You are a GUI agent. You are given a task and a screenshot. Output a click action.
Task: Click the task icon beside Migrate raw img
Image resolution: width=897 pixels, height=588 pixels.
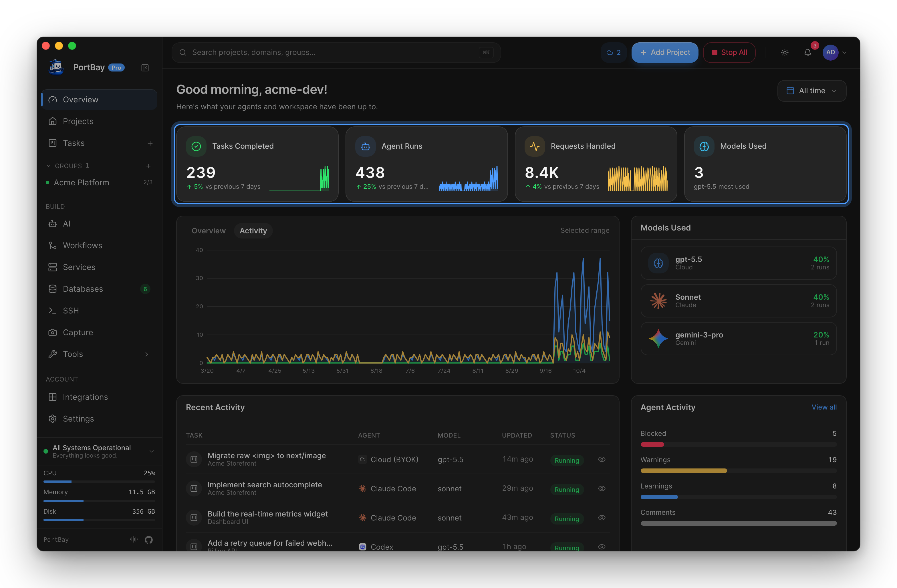(x=194, y=459)
